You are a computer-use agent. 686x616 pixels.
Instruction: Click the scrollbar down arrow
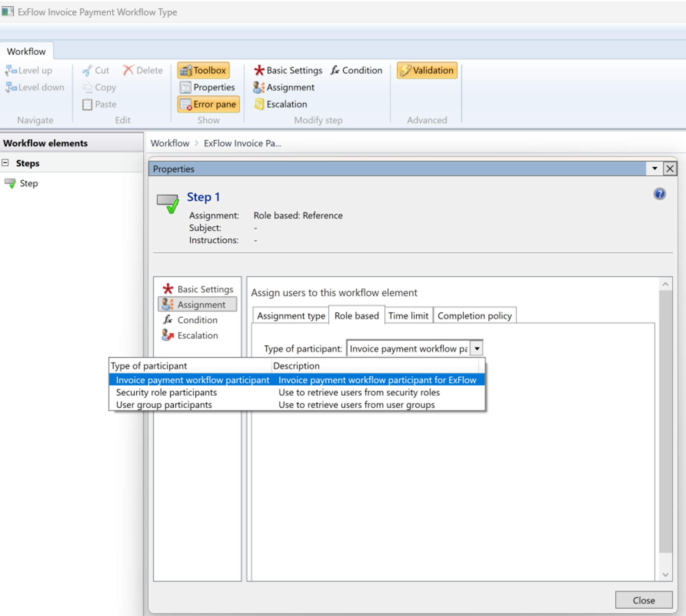click(x=665, y=575)
